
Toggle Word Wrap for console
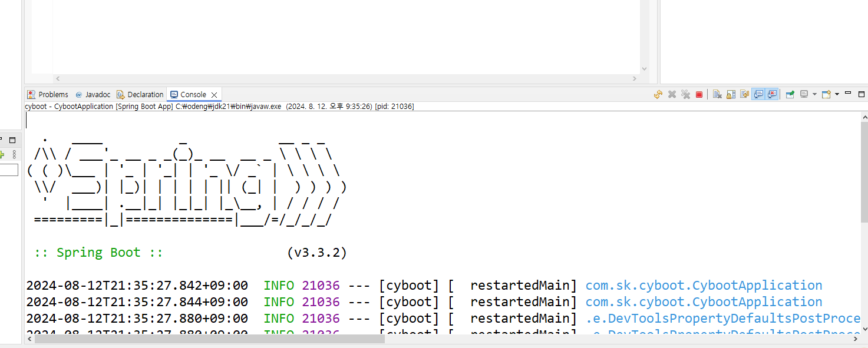tap(744, 94)
